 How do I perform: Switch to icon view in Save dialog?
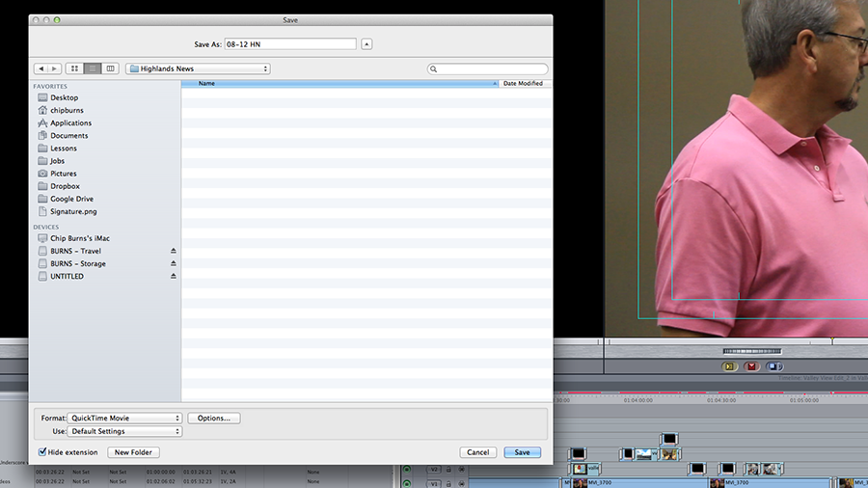[x=74, y=68]
